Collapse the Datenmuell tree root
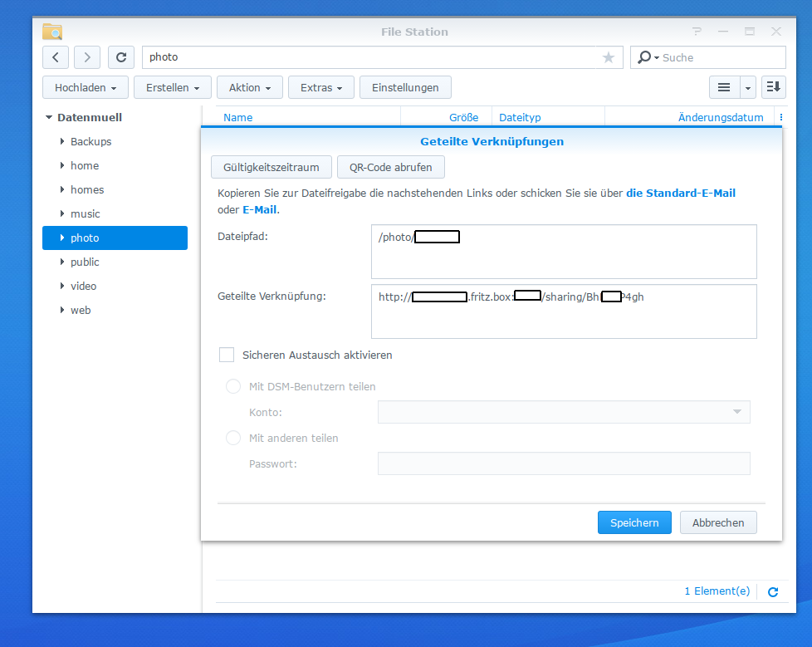 click(x=49, y=118)
